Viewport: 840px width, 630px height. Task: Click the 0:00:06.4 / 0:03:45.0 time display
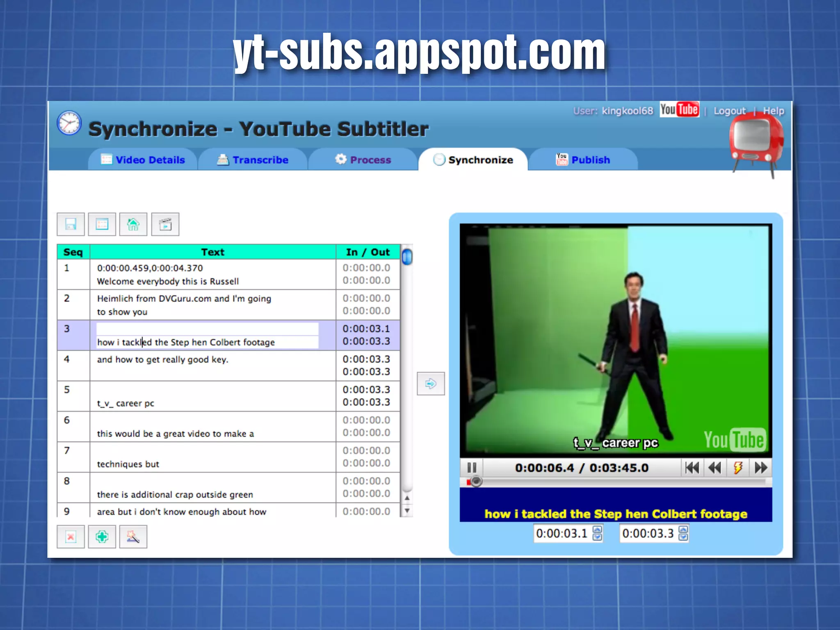(x=582, y=468)
